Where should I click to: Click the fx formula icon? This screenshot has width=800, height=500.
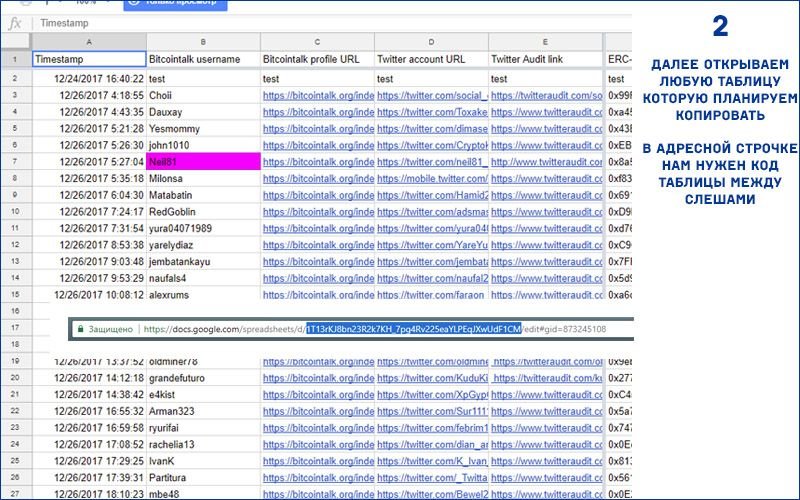15,23
